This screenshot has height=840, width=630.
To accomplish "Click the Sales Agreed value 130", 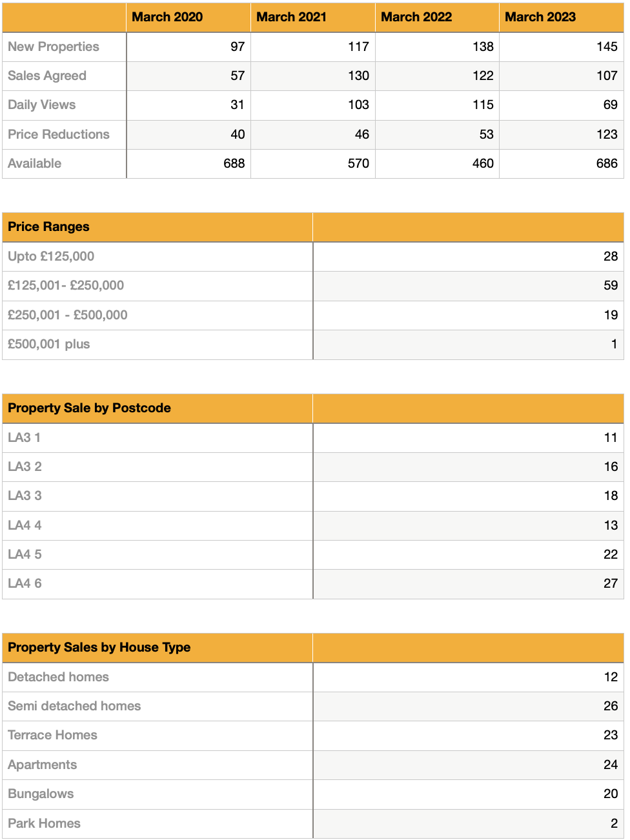I will click(x=358, y=75).
